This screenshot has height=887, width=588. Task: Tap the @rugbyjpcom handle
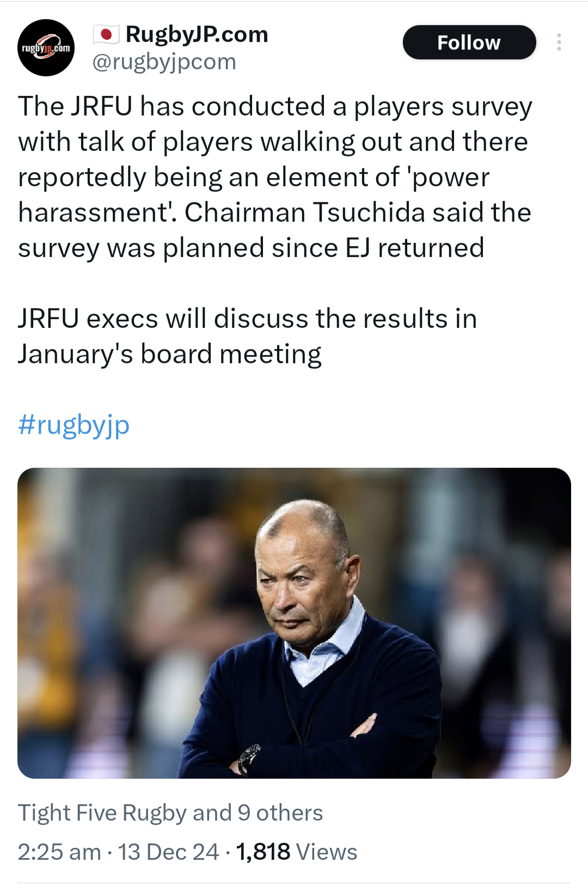pyautogui.click(x=164, y=62)
